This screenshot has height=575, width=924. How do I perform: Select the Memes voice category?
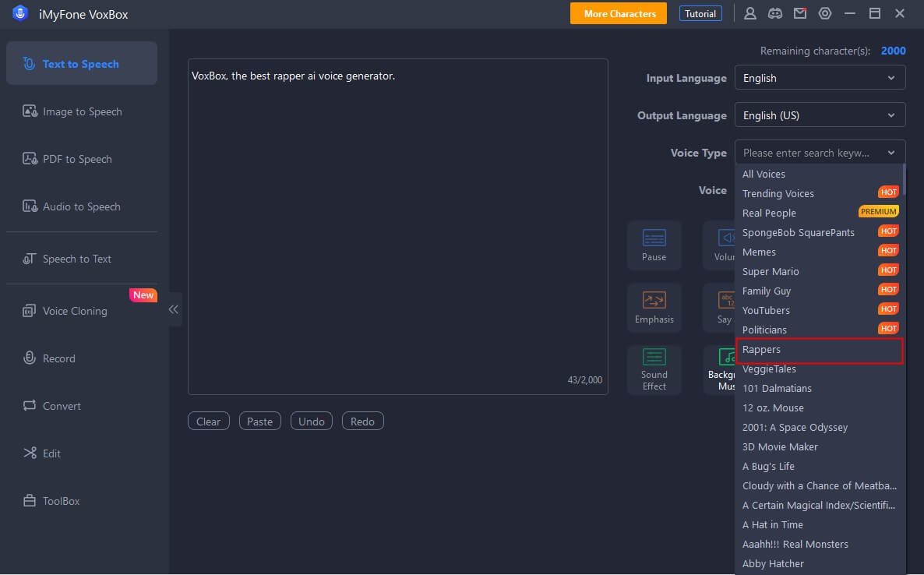pyautogui.click(x=819, y=252)
